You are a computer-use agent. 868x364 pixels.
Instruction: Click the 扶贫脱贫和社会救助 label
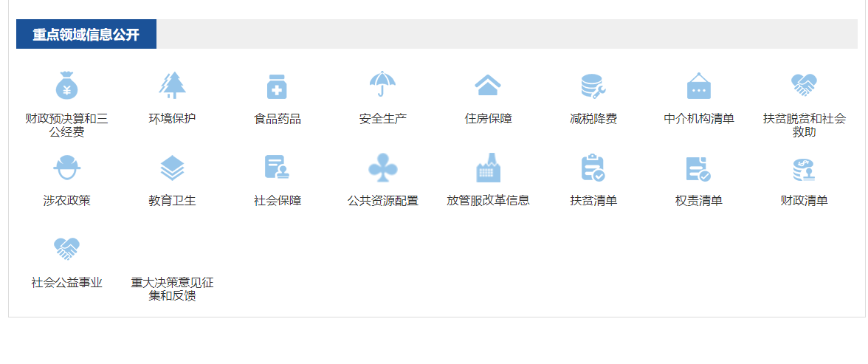(x=805, y=126)
